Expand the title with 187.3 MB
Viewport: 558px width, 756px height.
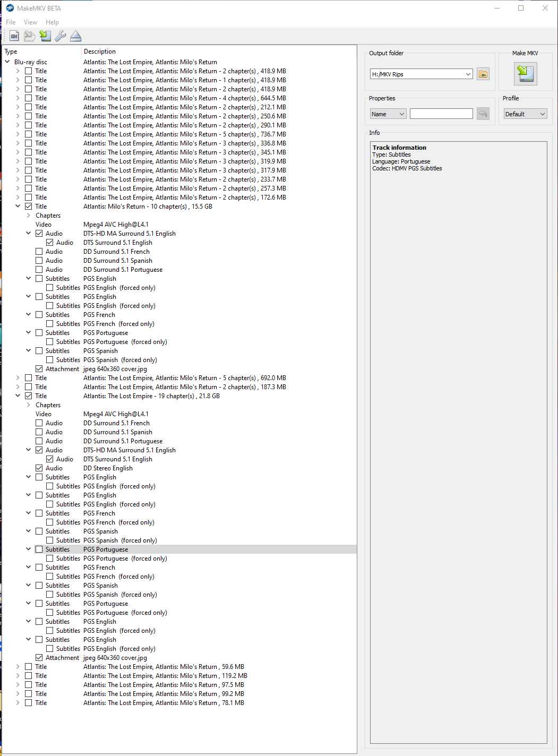[x=18, y=387]
